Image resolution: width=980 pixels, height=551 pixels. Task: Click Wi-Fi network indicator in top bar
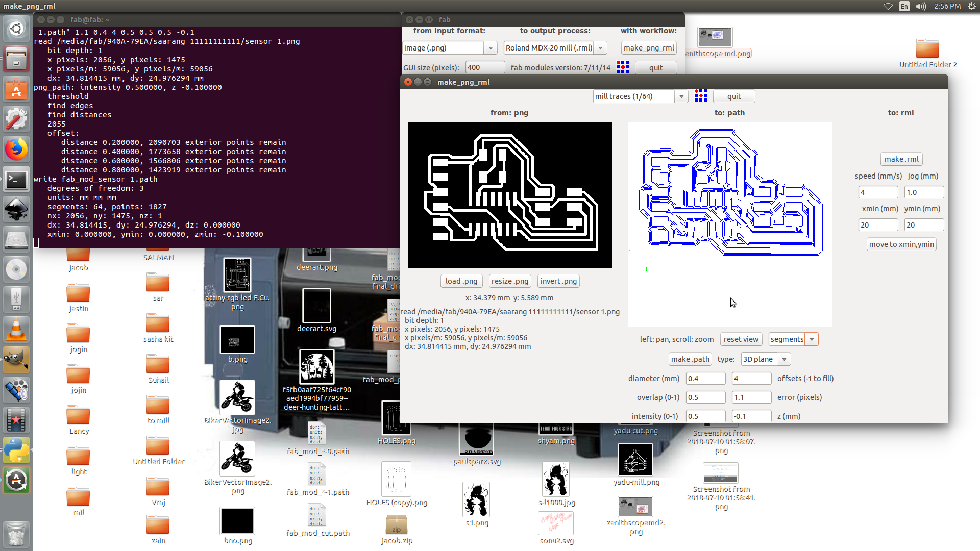click(x=888, y=6)
